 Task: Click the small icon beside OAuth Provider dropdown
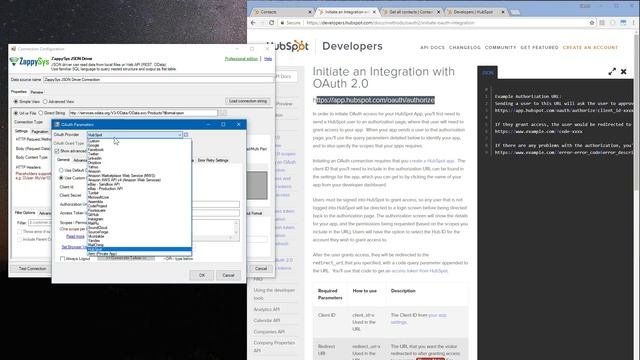point(186,134)
